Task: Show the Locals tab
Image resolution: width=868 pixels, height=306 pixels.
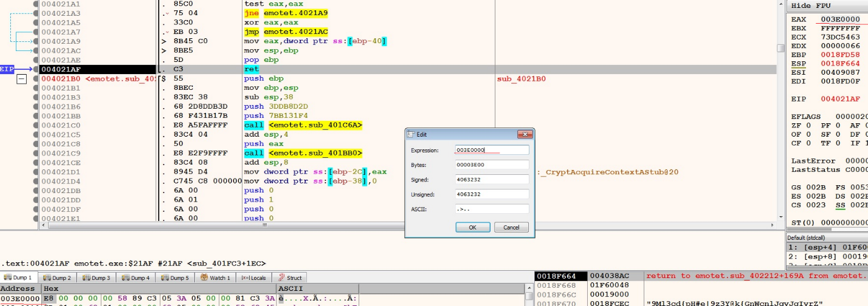Action: pos(254,277)
